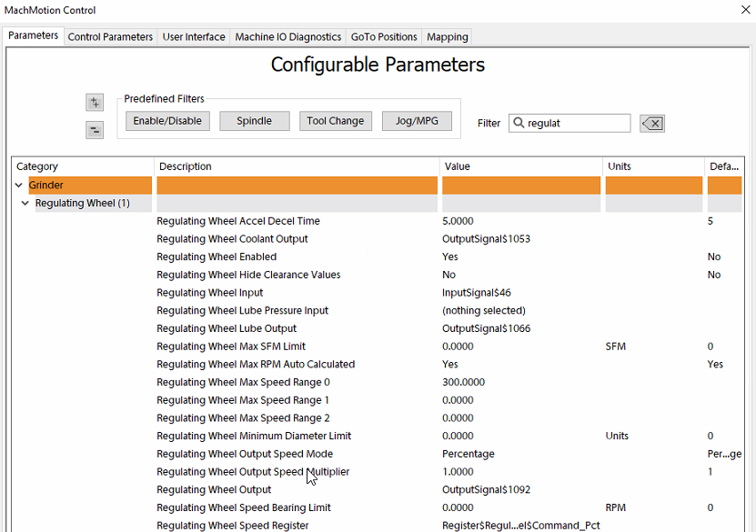Select the Mapping tab
756x532 pixels.
447,36
